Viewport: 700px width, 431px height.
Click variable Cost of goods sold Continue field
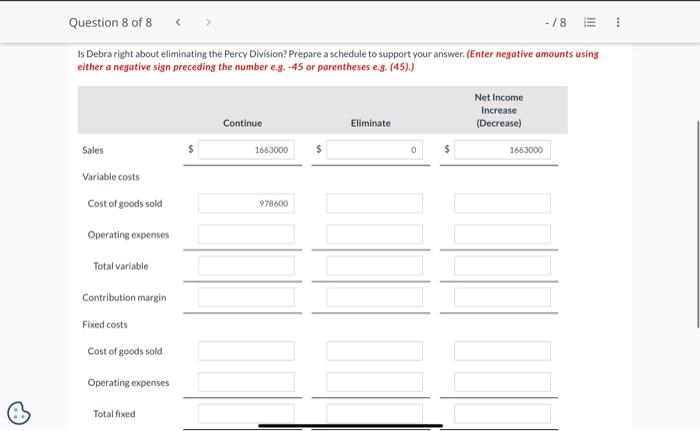coord(246,203)
